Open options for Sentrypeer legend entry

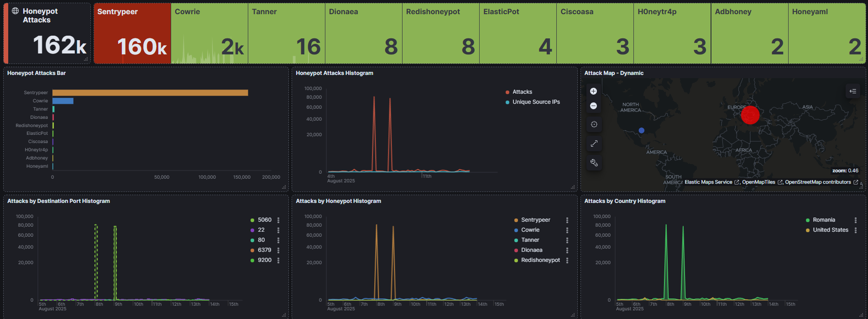click(567, 220)
